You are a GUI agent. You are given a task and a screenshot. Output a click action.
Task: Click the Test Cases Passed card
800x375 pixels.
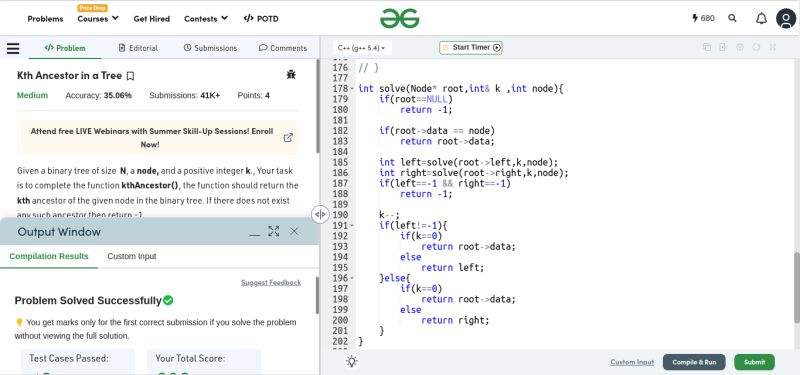[x=78, y=362]
